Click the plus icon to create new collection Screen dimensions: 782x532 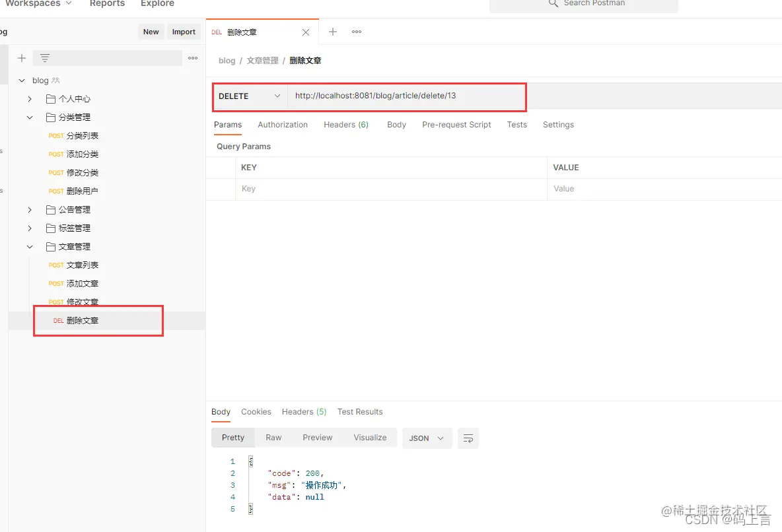[x=21, y=58]
